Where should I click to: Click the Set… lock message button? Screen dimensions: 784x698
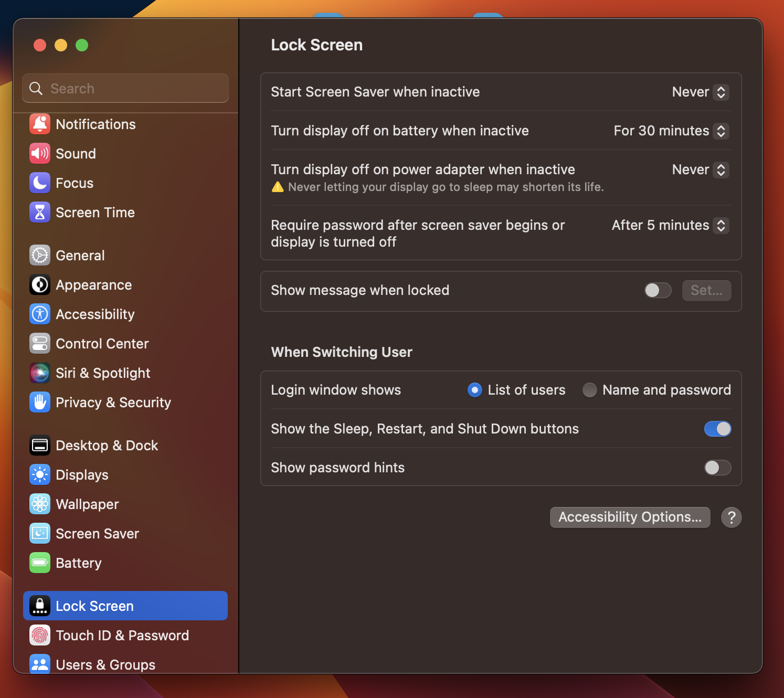click(706, 291)
